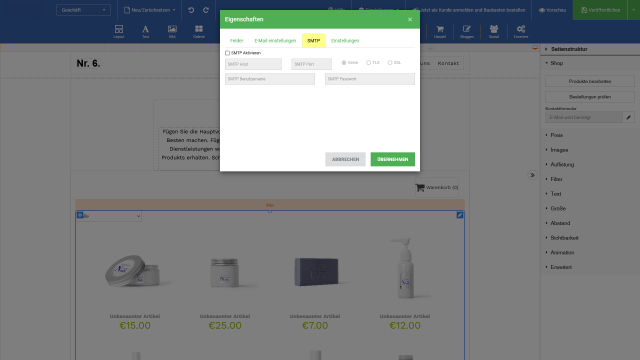Click Bestellungen prüfen button

pyautogui.click(x=590, y=97)
